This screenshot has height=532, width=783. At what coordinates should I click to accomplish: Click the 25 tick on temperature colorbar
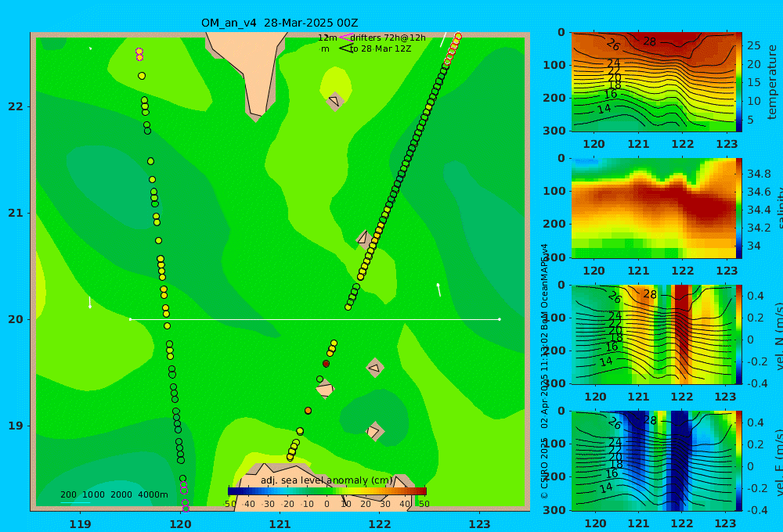pos(754,46)
